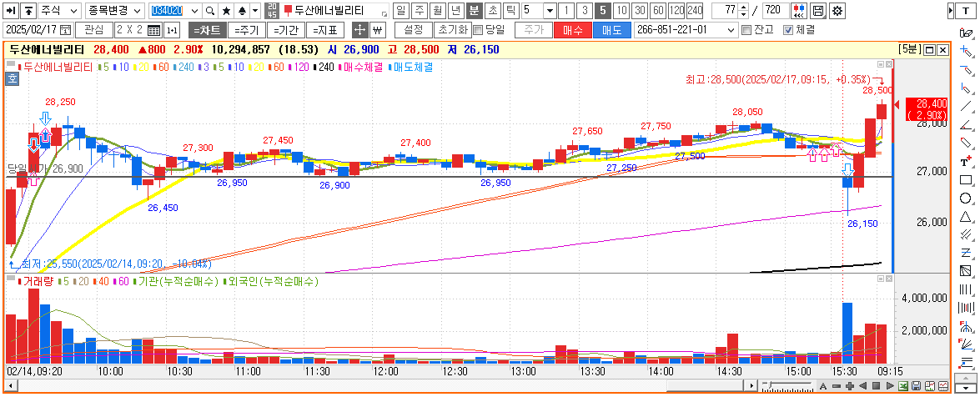Open the dropdown arrow beside the bell icon
Viewport: 980px width, 397px height.
pos(255,11)
